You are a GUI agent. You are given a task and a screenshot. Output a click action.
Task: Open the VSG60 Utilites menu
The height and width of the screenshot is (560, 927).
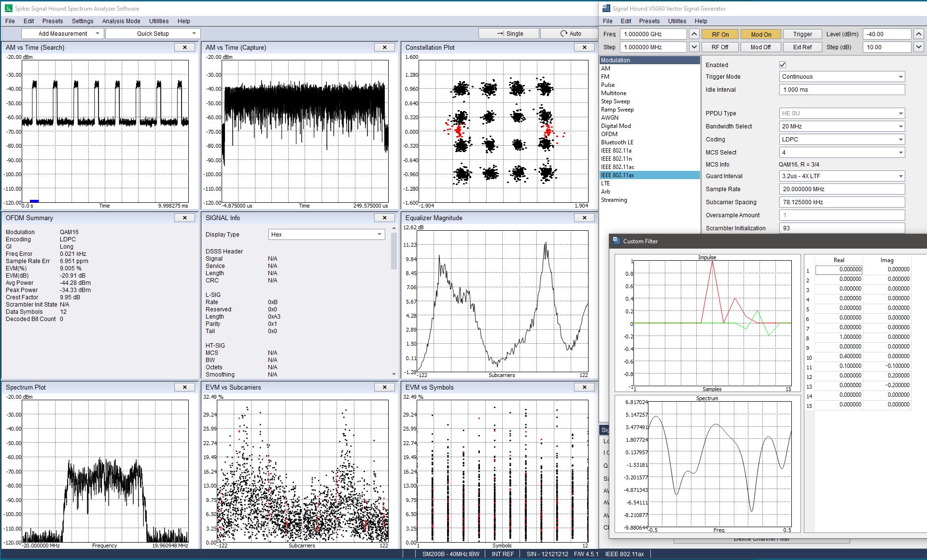(677, 21)
